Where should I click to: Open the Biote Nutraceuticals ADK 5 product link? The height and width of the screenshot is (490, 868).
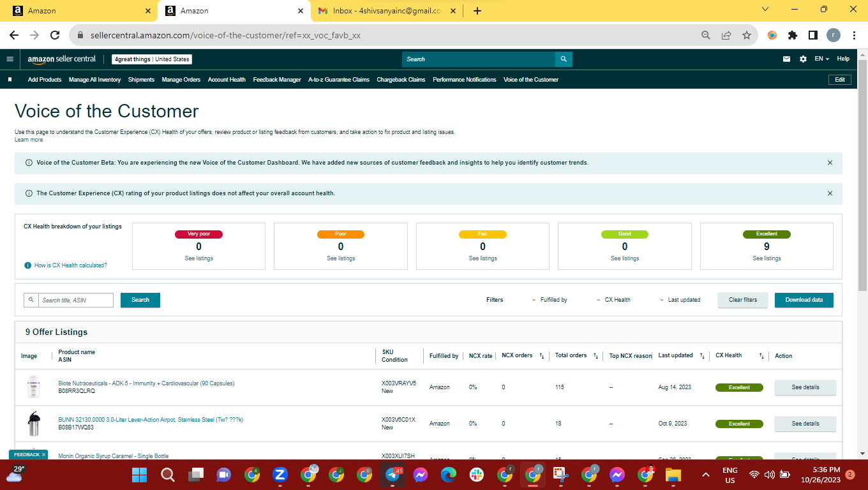[146, 383]
